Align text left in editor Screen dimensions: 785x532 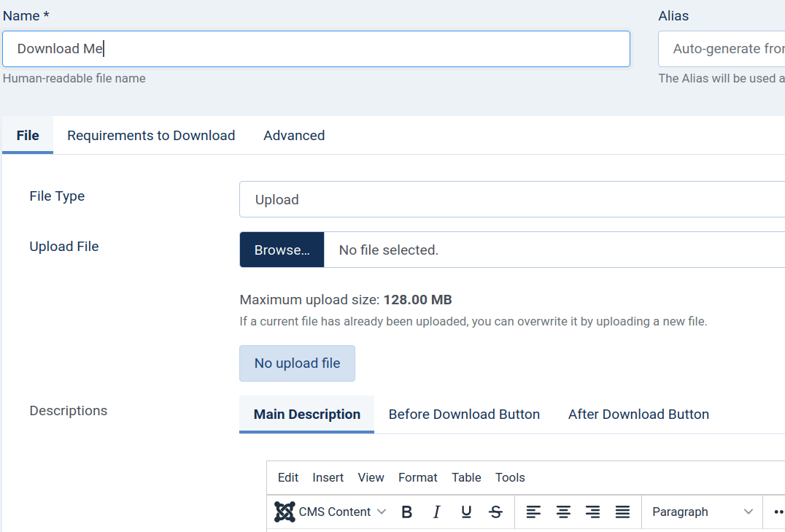[x=533, y=512]
